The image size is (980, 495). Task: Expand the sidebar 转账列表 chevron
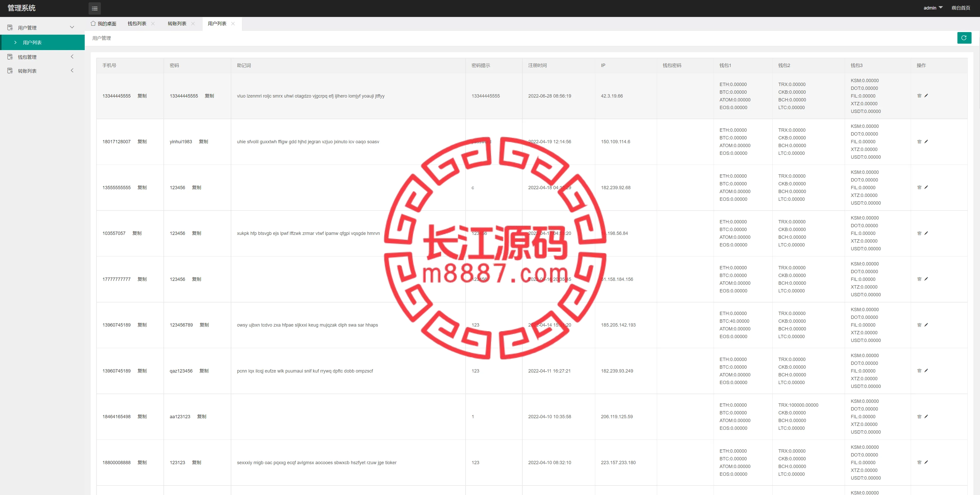72,70
